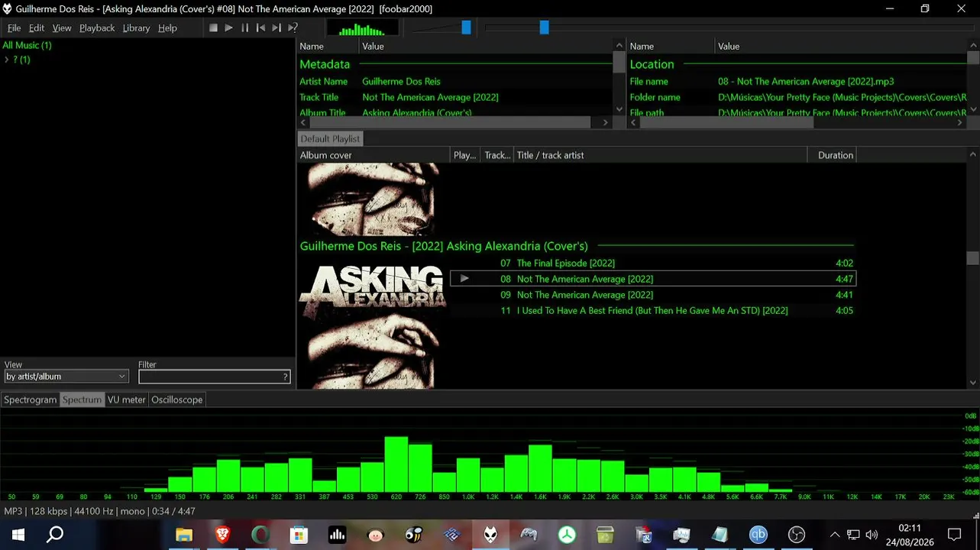The image size is (980, 550).
Task: Open the Playback menu
Action: [x=97, y=28]
